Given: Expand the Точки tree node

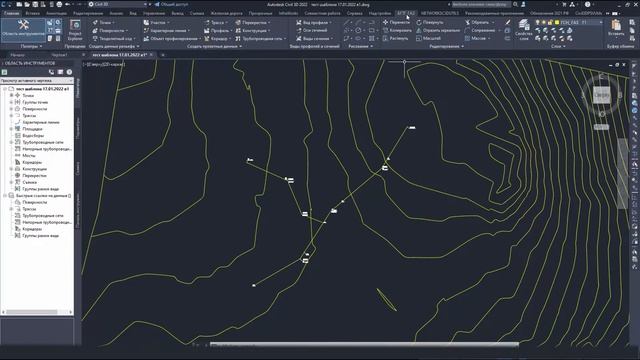Looking at the screenshot, I should pyautogui.click(x=11, y=95).
